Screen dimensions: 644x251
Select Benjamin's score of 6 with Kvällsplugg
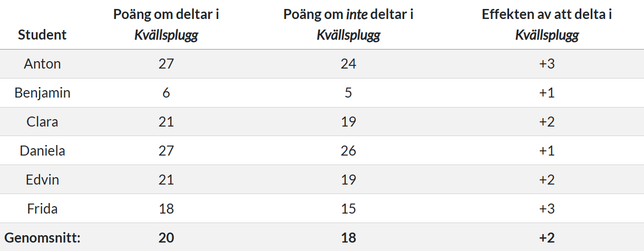(166, 93)
